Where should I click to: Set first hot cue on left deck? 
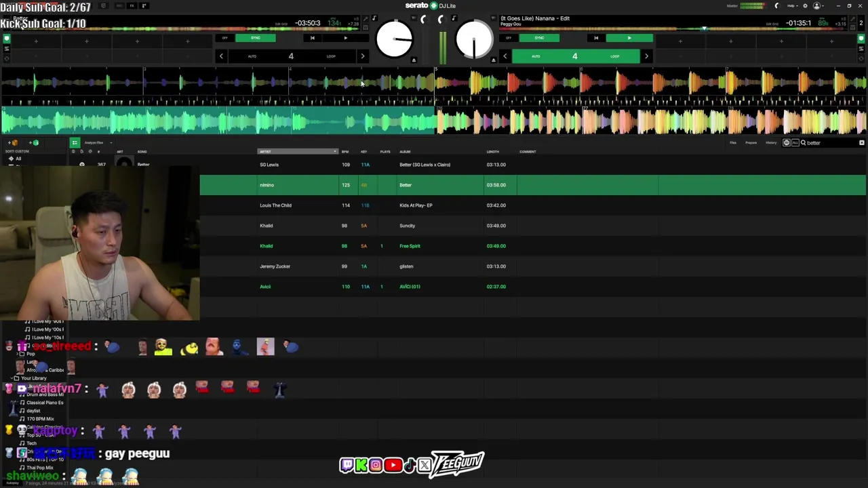click(36, 41)
